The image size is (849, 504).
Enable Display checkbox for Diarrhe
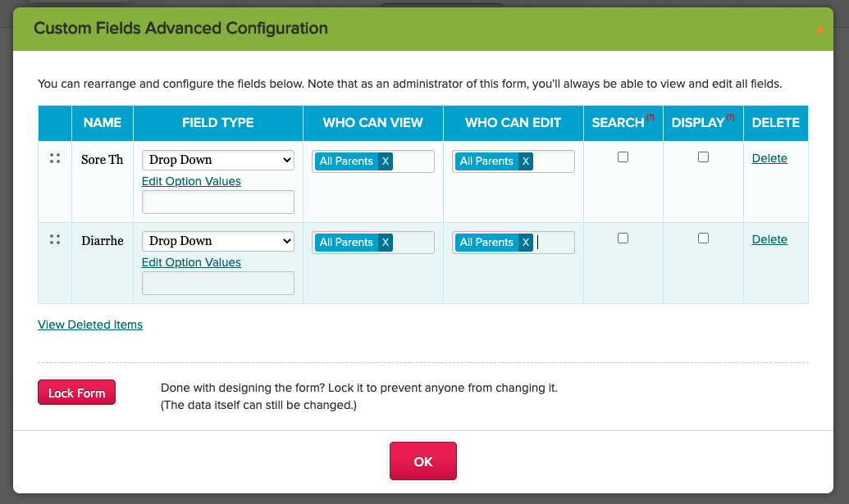tap(703, 238)
